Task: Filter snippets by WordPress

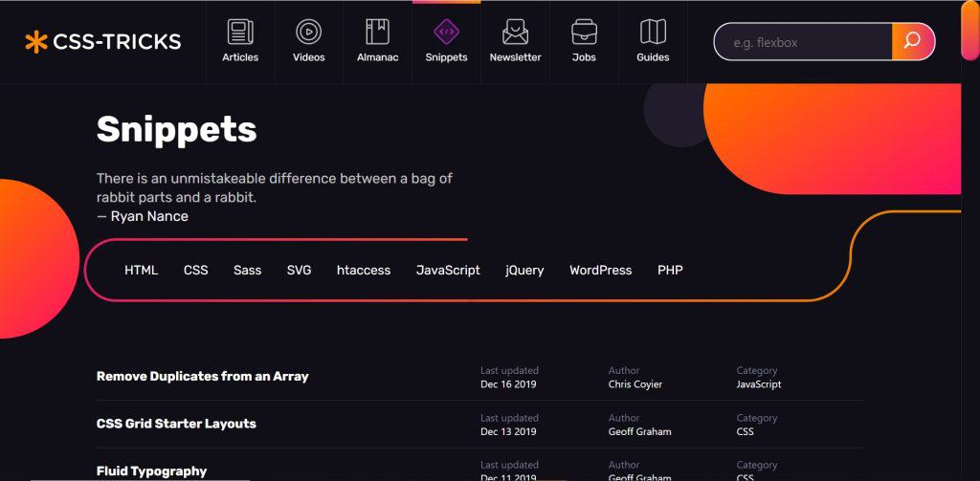Action: coord(601,271)
